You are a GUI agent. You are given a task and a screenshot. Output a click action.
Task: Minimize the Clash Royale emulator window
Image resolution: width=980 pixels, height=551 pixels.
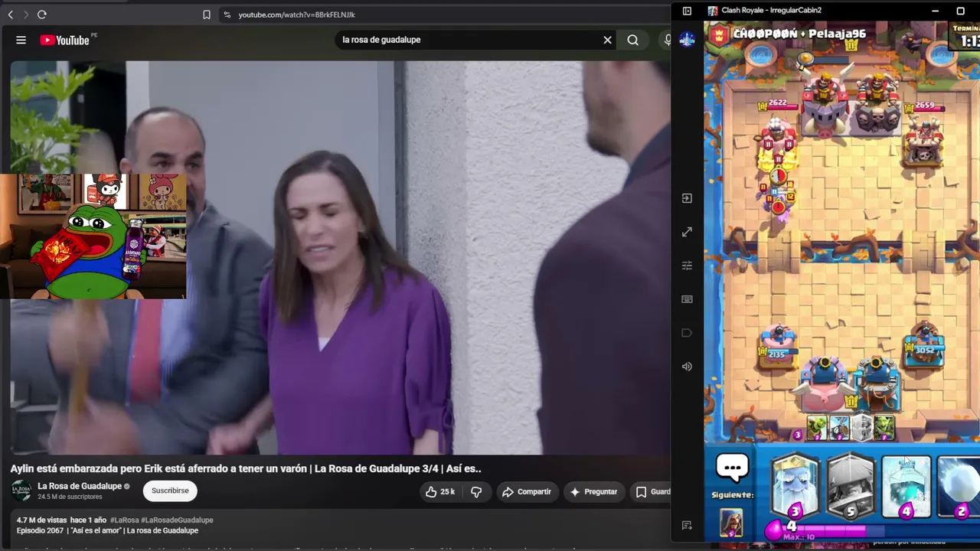pos(935,11)
